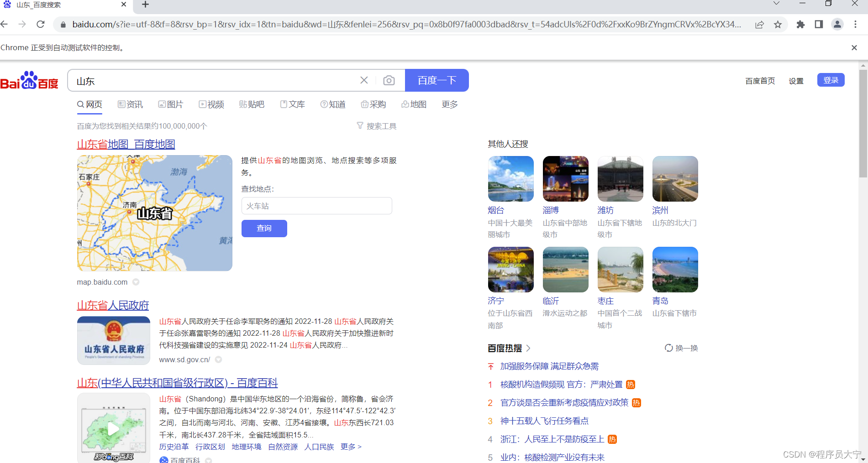Select the 网页 tab
Viewport: 868px width, 463px height.
click(x=89, y=104)
